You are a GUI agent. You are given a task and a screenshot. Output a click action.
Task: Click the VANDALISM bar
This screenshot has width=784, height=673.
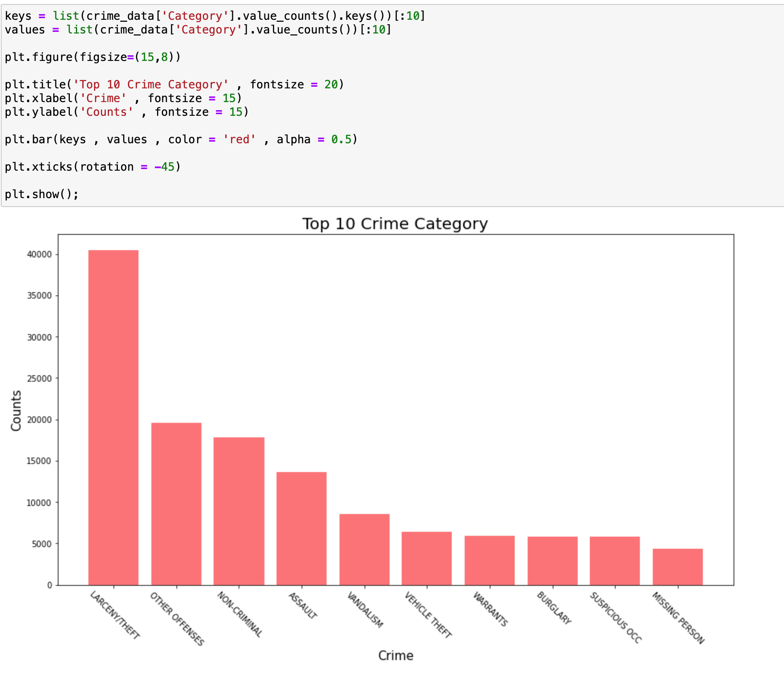(x=365, y=550)
